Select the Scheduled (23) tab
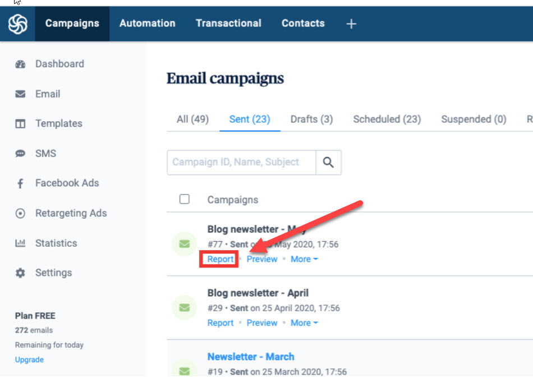The height and width of the screenshot is (392, 533). point(387,119)
